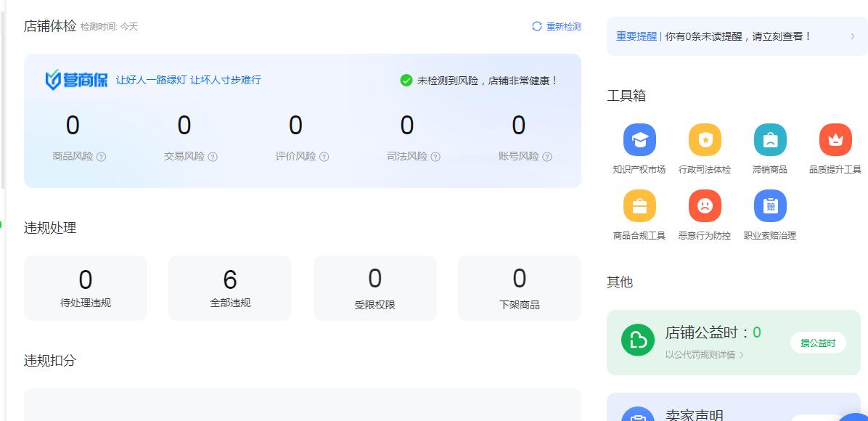Open help tooltip for 司法风险

point(435,156)
